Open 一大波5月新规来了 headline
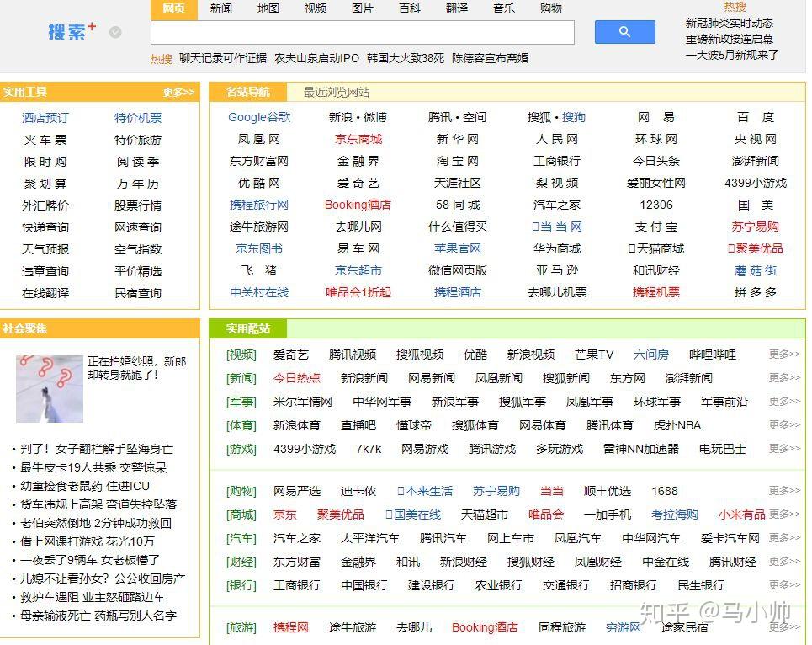This screenshot has height=645, width=812. pyautogui.click(x=732, y=55)
